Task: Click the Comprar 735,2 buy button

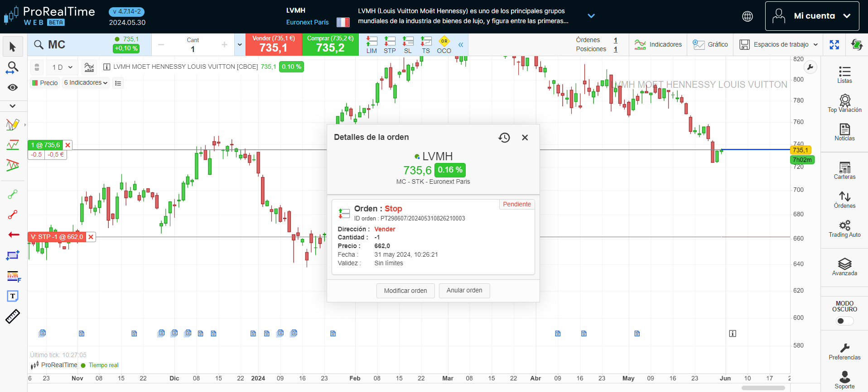Action: [x=330, y=44]
